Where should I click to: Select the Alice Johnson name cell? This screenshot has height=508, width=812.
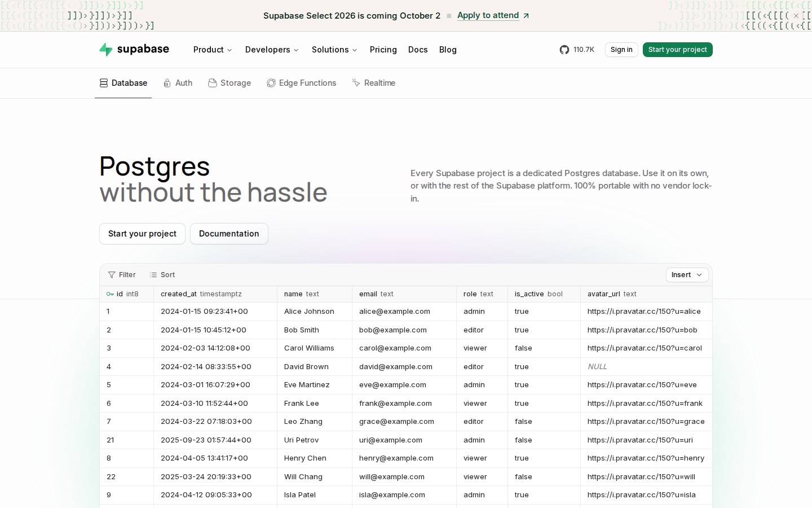[315, 312]
